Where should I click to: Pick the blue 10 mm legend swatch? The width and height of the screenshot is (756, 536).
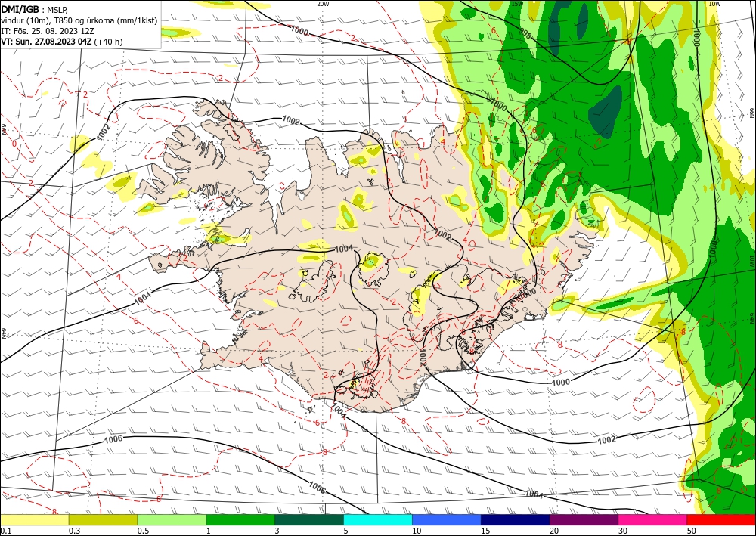(x=447, y=519)
